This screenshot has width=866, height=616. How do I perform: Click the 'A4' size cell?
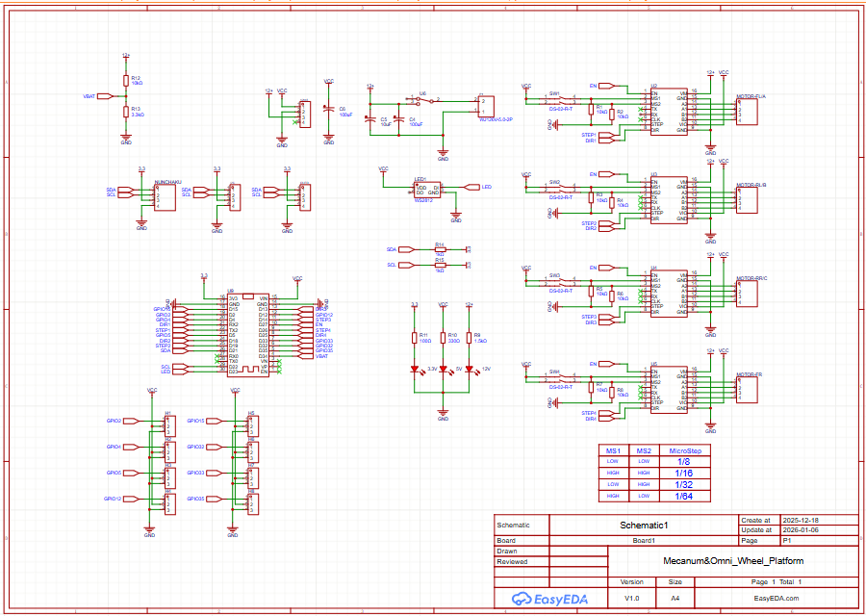coord(675,598)
